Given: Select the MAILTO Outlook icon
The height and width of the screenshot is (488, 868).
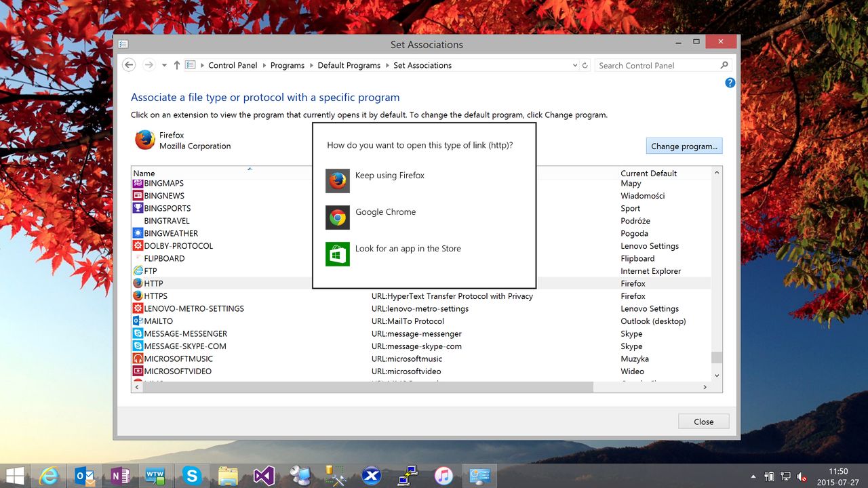Looking at the screenshot, I should (x=138, y=321).
